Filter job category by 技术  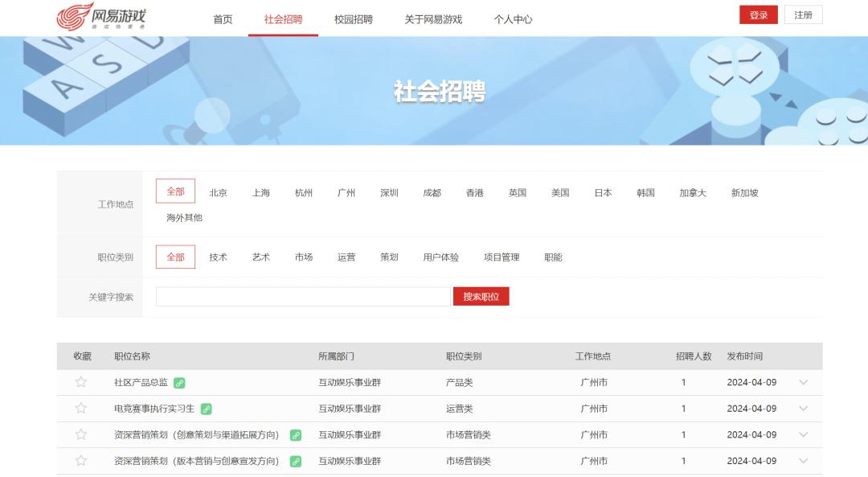pyautogui.click(x=218, y=257)
